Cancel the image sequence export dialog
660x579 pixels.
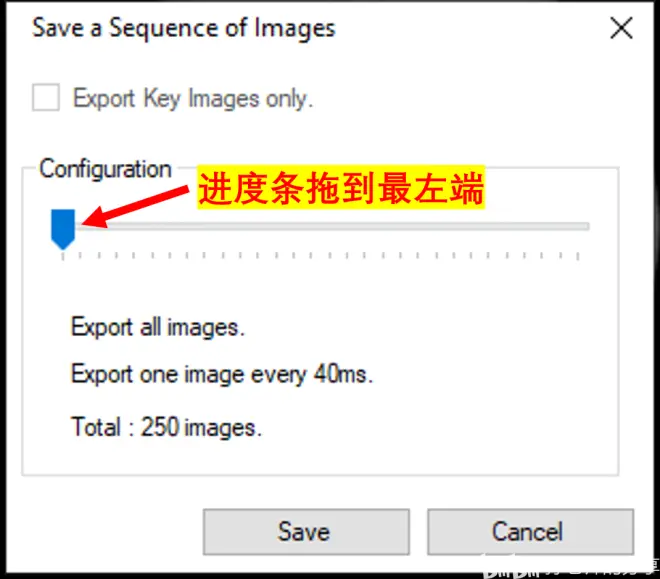(x=530, y=532)
